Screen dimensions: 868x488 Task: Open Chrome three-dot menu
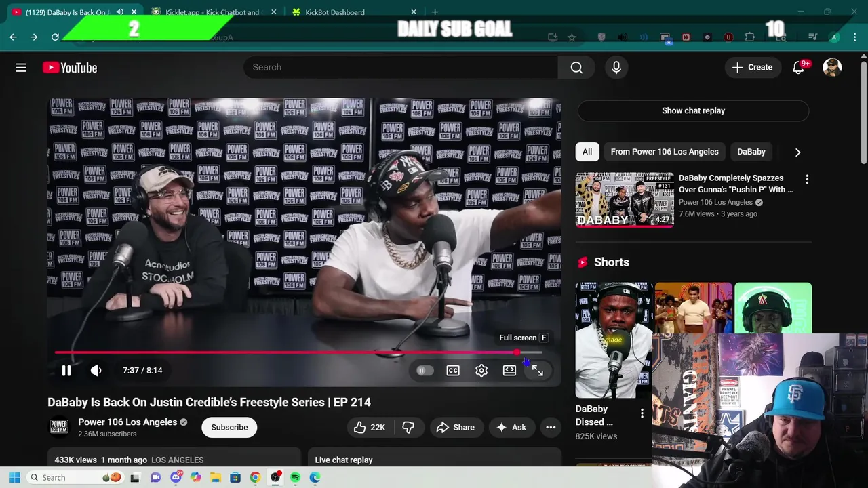point(854,37)
